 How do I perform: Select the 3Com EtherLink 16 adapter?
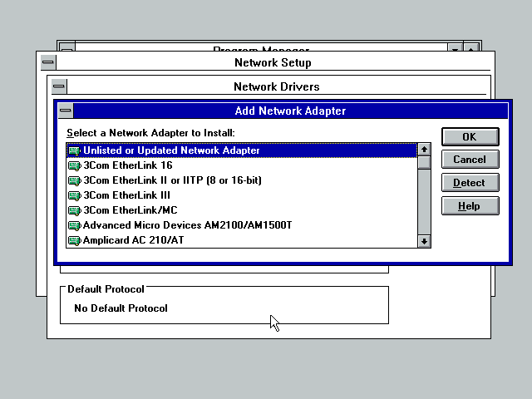(x=242, y=165)
